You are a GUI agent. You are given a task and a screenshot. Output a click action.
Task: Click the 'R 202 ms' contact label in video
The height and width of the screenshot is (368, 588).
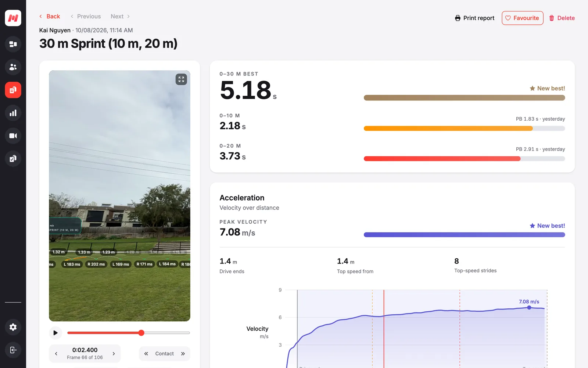[x=96, y=264]
